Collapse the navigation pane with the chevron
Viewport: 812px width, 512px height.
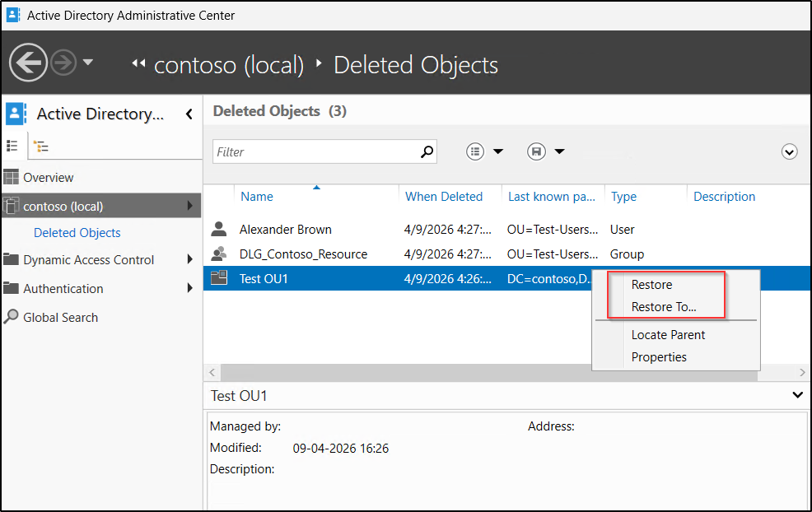[189, 114]
